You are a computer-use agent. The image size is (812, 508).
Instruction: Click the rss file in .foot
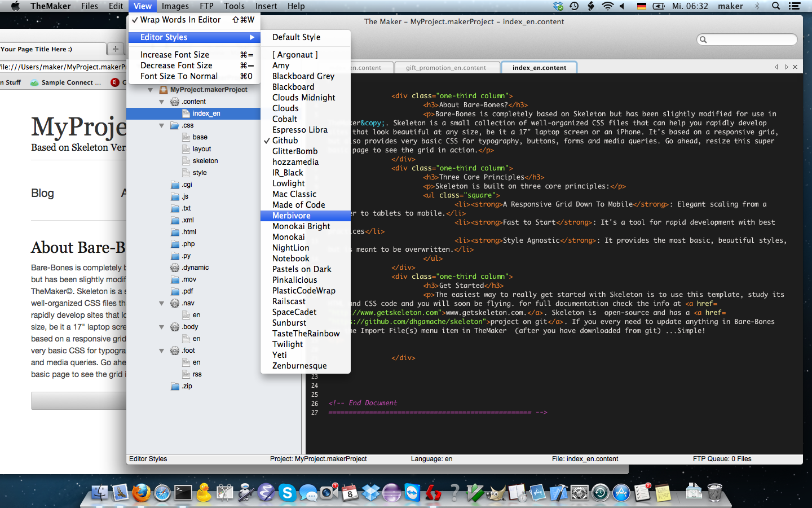point(197,374)
